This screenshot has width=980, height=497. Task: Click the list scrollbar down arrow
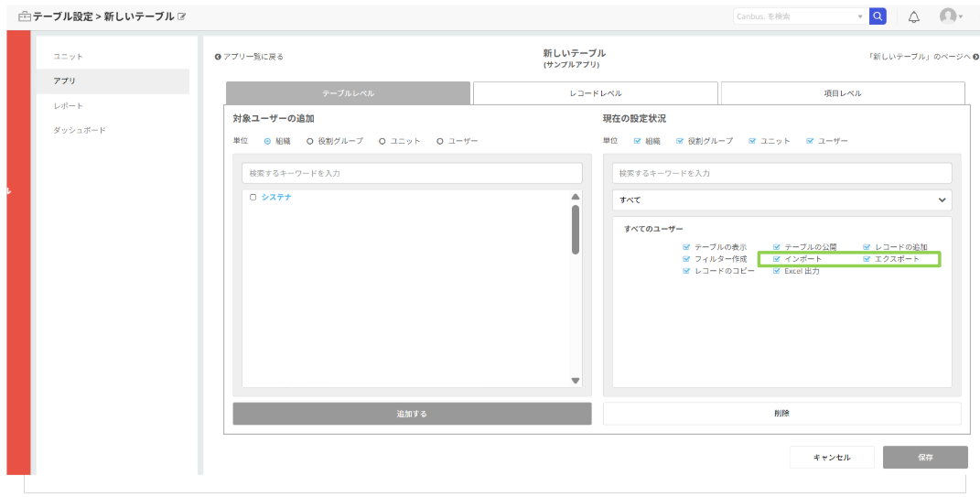[x=576, y=381]
